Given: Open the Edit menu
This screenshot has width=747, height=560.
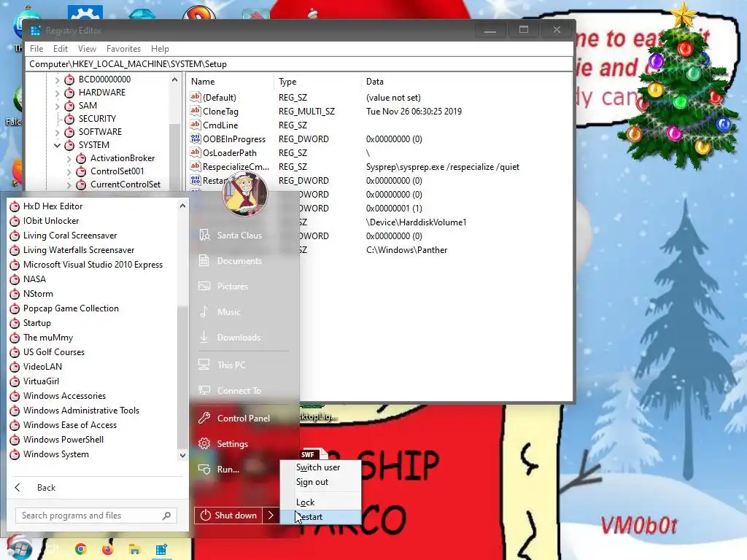Looking at the screenshot, I should (x=61, y=49).
